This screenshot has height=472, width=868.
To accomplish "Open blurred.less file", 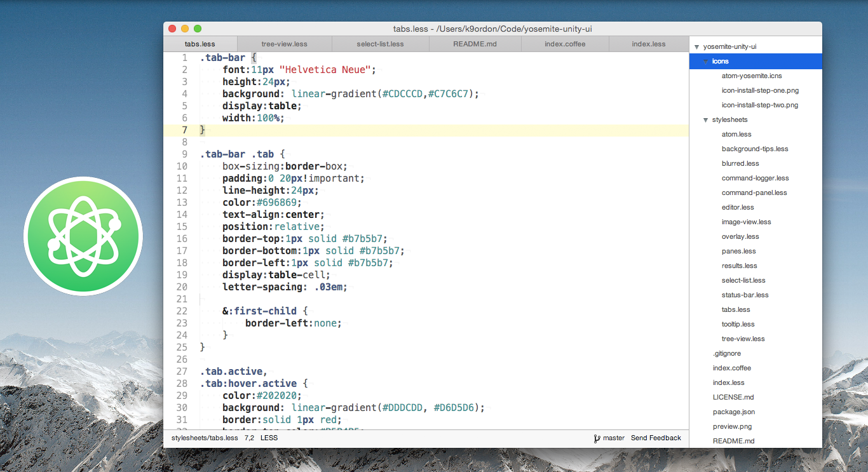I will (740, 163).
